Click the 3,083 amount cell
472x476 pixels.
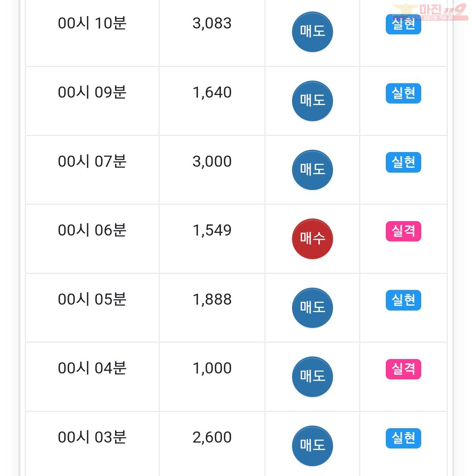(x=212, y=33)
